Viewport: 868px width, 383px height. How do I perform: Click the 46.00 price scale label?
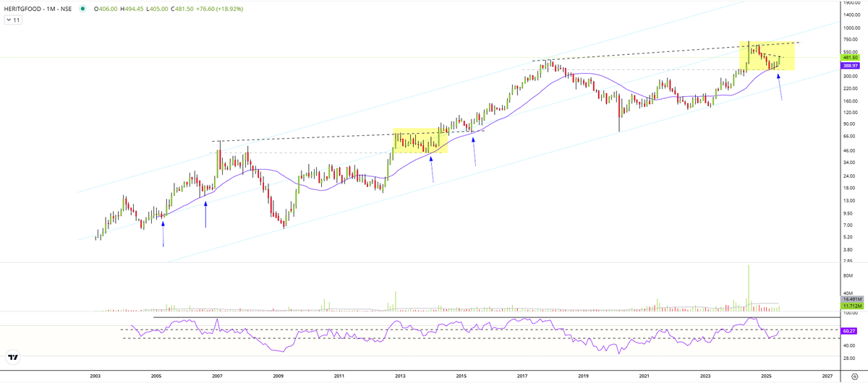tap(848, 150)
